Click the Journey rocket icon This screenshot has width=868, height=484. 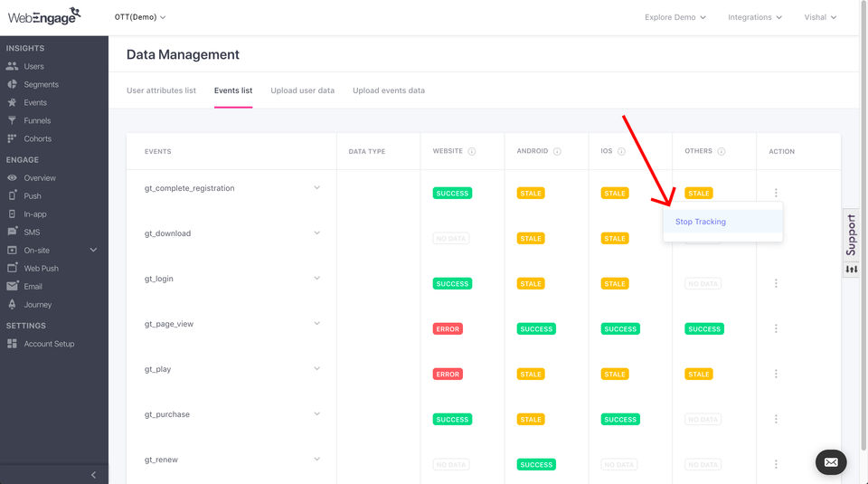coord(12,305)
